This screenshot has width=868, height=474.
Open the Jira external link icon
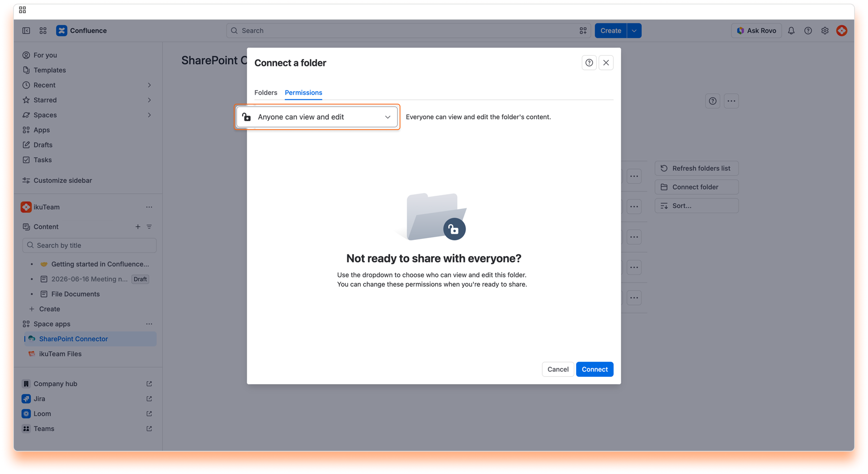point(149,399)
